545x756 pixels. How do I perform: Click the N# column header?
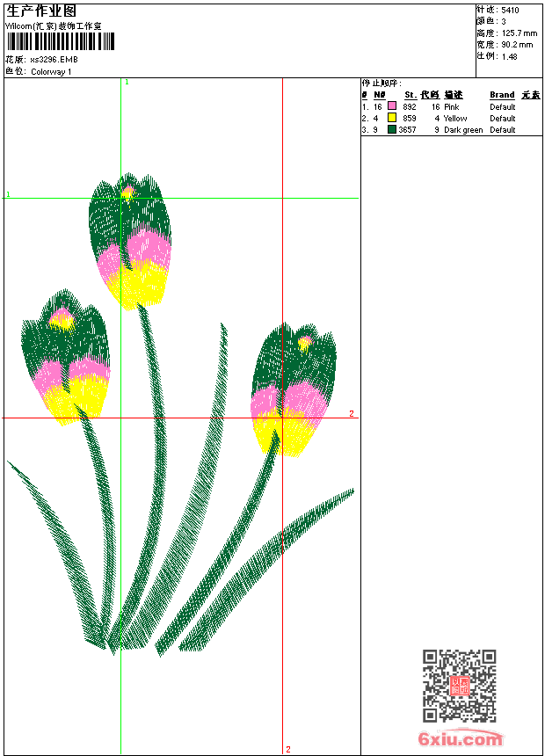coord(380,95)
